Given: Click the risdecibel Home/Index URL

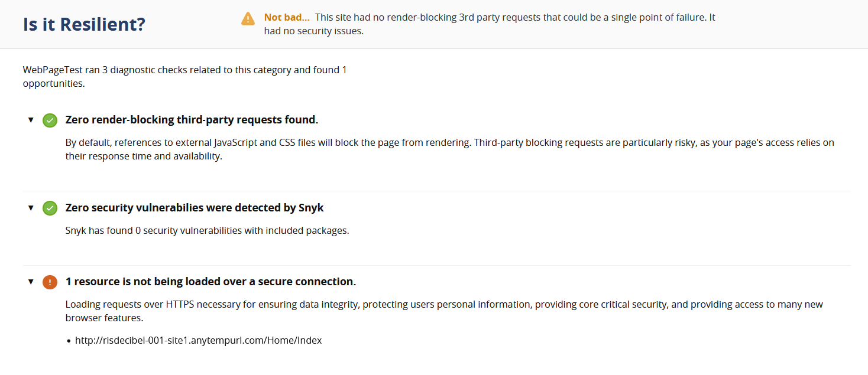Looking at the screenshot, I should pyautogui.click(x=198, y=340).
